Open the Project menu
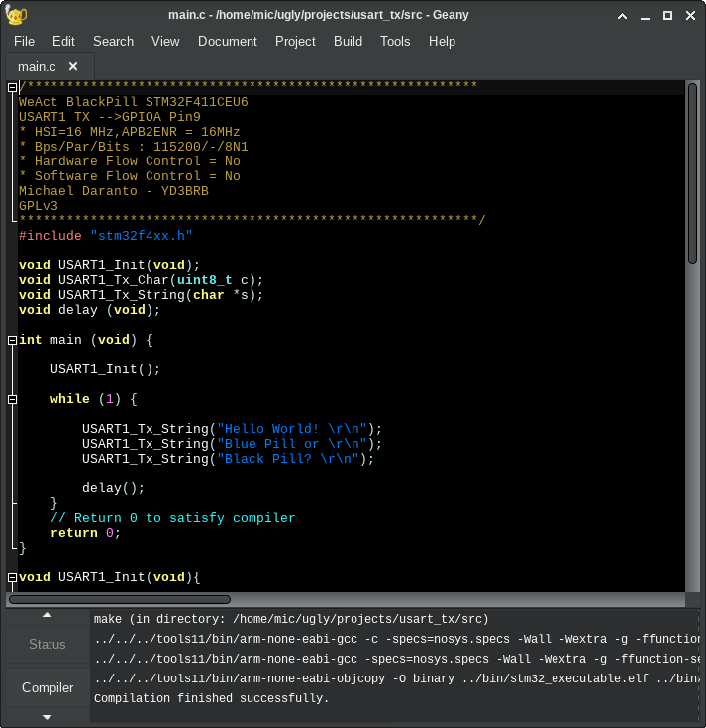The image size is (706, 728). click(x=295, y=41)
